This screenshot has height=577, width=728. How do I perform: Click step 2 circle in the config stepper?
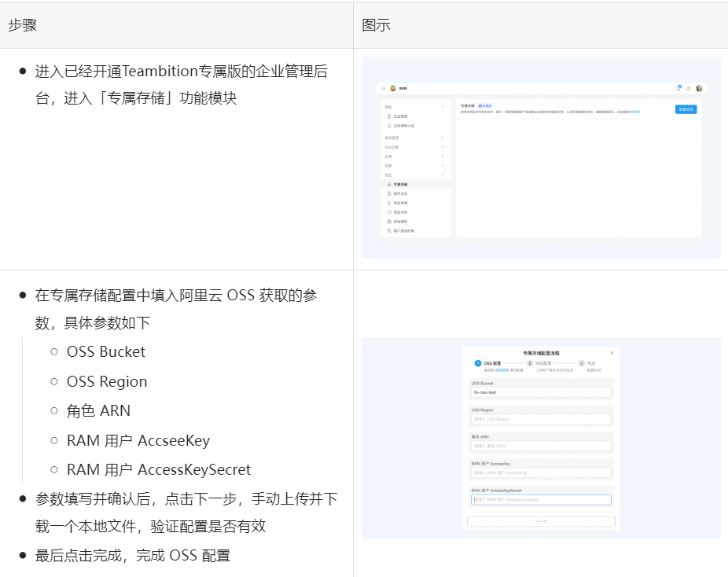click(x=530, y=363)
